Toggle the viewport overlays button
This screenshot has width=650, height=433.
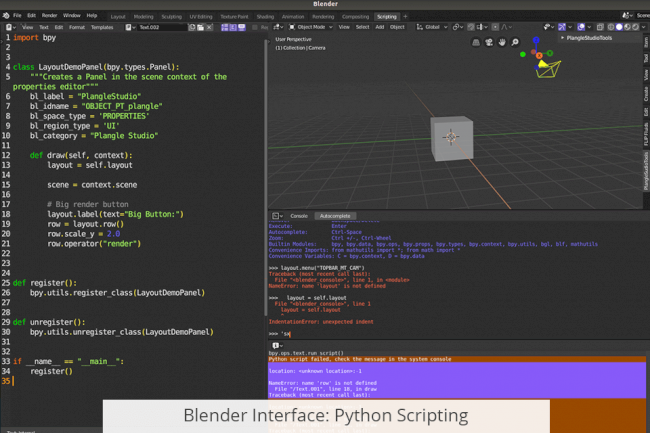[581, 27]
